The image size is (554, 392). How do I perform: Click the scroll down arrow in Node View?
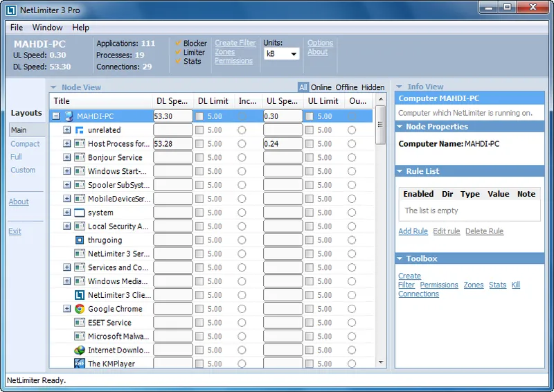tap(380, 362)
